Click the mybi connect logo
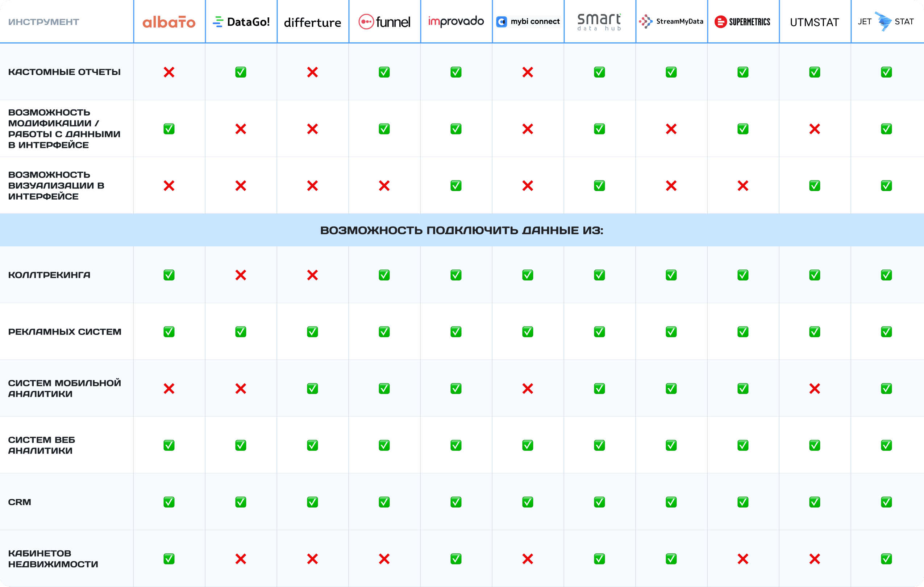This screenshot has width=924, height=587. tap(528, 21)
